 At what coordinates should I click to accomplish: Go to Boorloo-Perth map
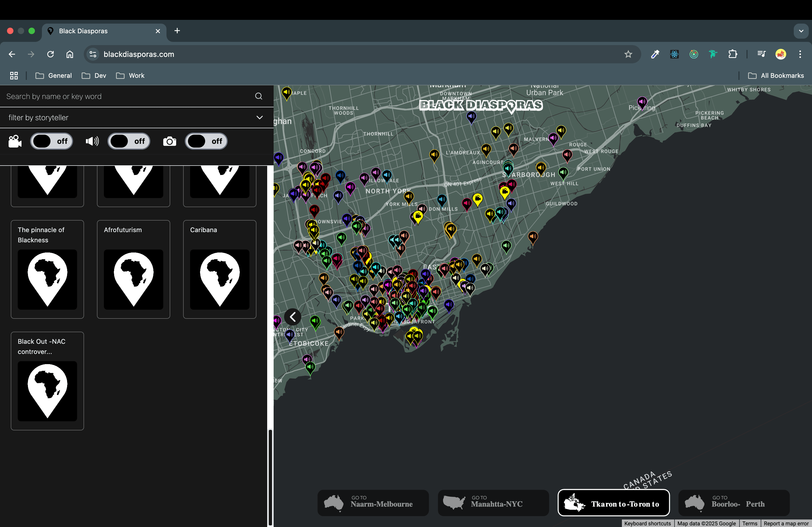734,503
